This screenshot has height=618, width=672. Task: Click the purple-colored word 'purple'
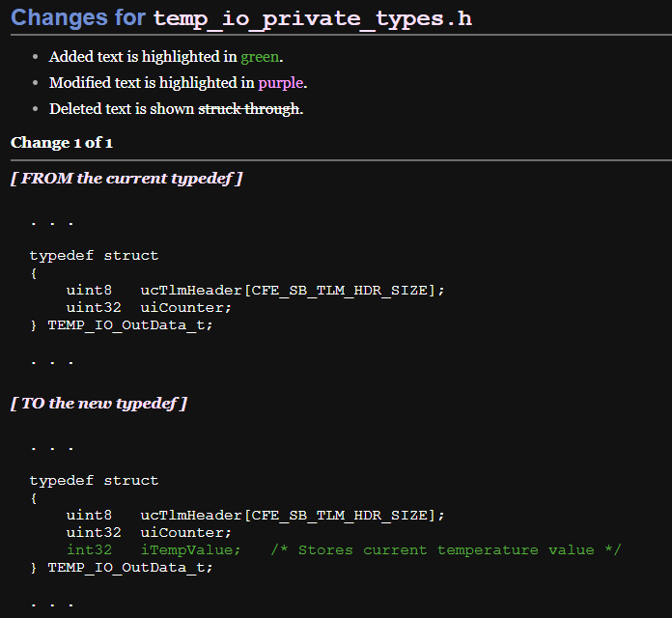pos(280,83)
